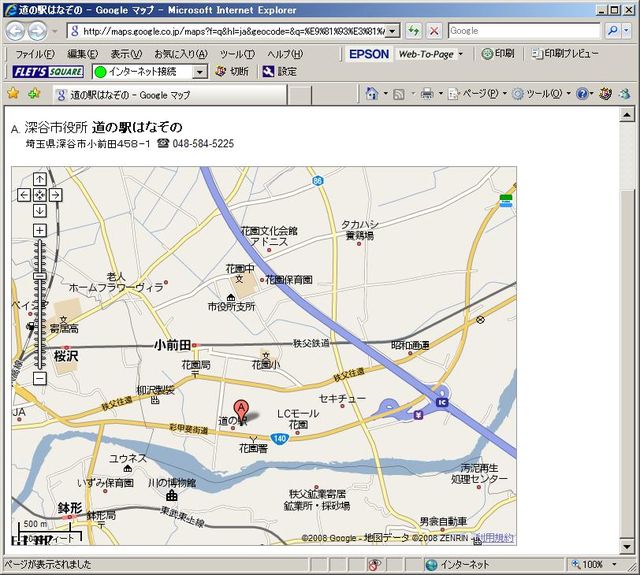Pan the map left with arrow button
640x575 pixels.
coord(25,195)
